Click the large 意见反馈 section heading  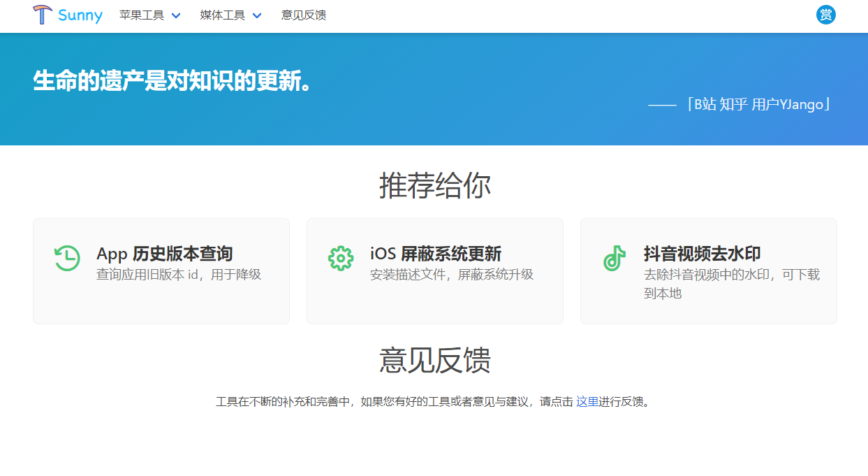point(434,360)
